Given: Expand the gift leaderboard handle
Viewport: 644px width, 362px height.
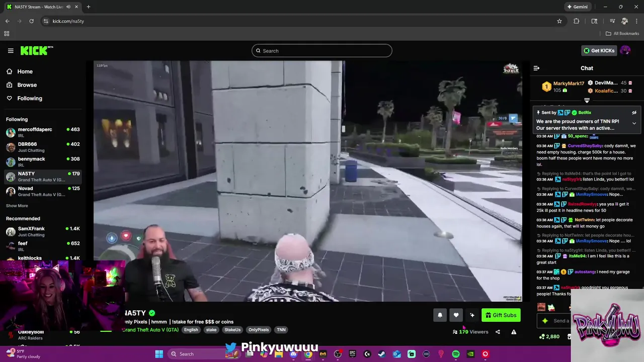Looking at the screenshot, I should 587,100.
